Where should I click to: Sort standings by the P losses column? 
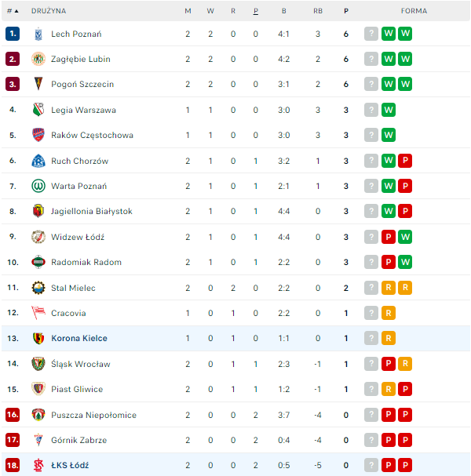[x=256, y=11]
